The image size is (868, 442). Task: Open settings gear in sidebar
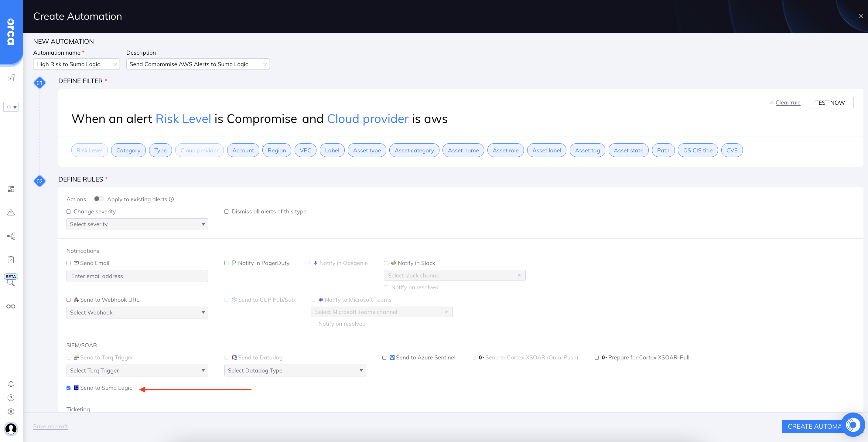11,411
